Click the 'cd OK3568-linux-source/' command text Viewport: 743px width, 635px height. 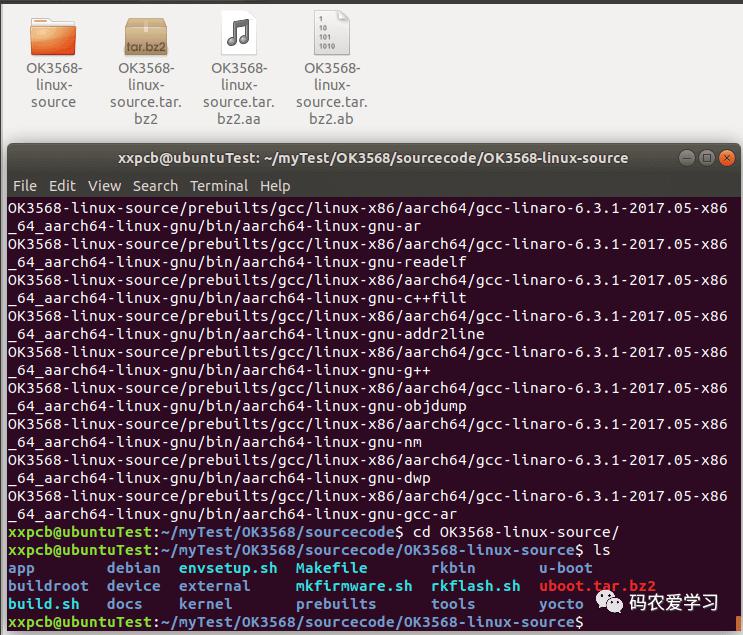(x=516, y=532)
